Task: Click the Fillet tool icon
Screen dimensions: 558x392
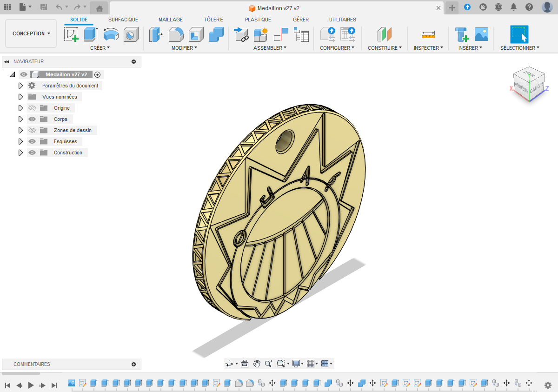Action: point(176,34)
